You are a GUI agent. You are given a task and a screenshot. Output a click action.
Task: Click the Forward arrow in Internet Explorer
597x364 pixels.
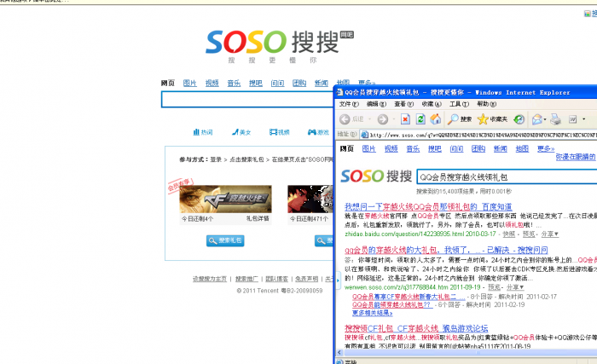pos(383,119)
